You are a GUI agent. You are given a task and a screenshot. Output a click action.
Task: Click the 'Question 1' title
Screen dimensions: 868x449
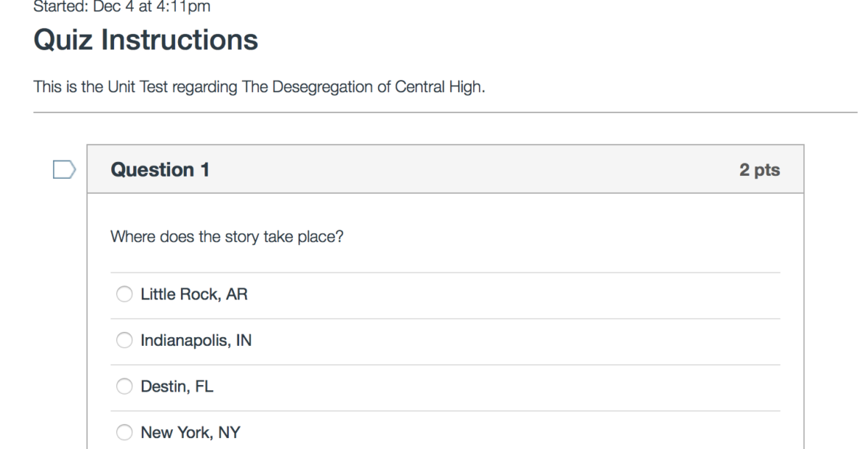click(160, 170)
